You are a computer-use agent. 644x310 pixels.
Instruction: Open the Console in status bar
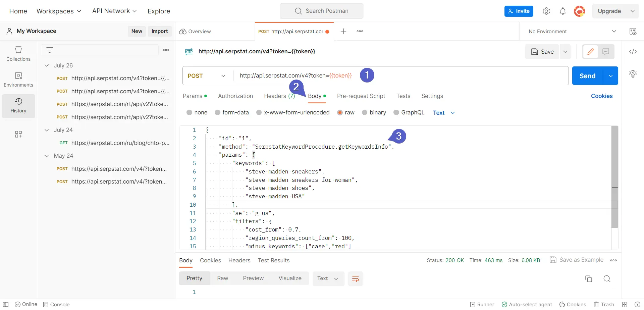click(56, 305)
